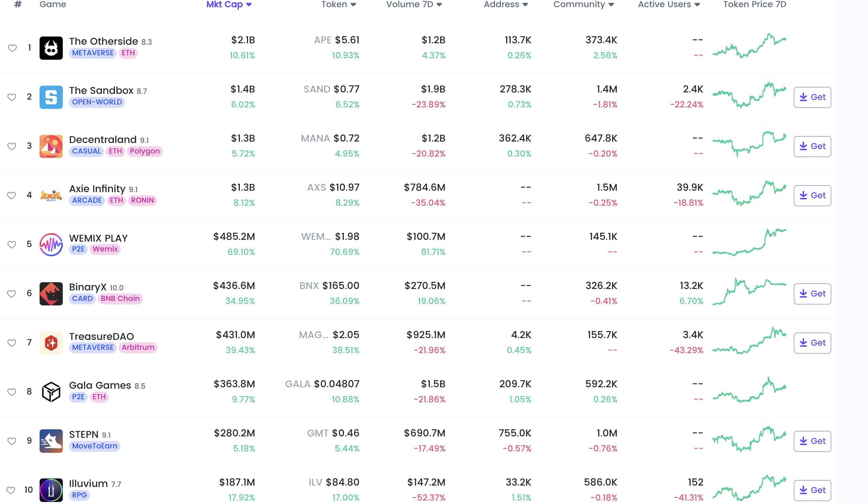
Task: Open The Sandbox game name link
Action: 101,91
